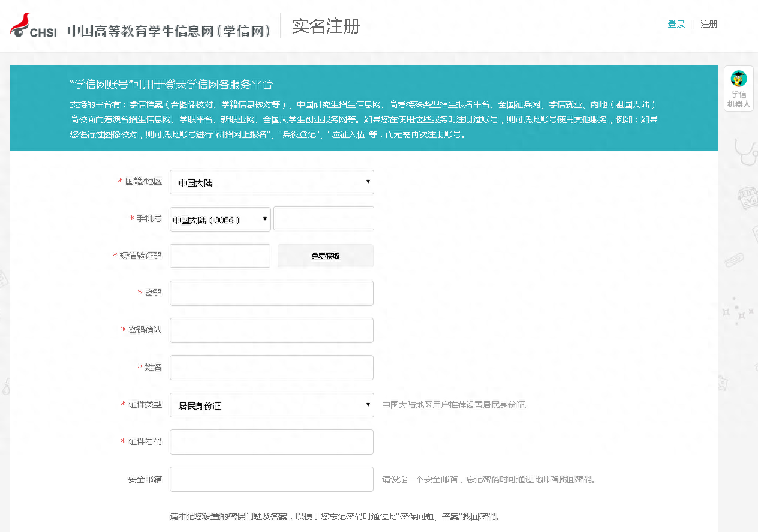Focus the 姓名 name input field
758x532 pixels.
click(x=272, y=368)
